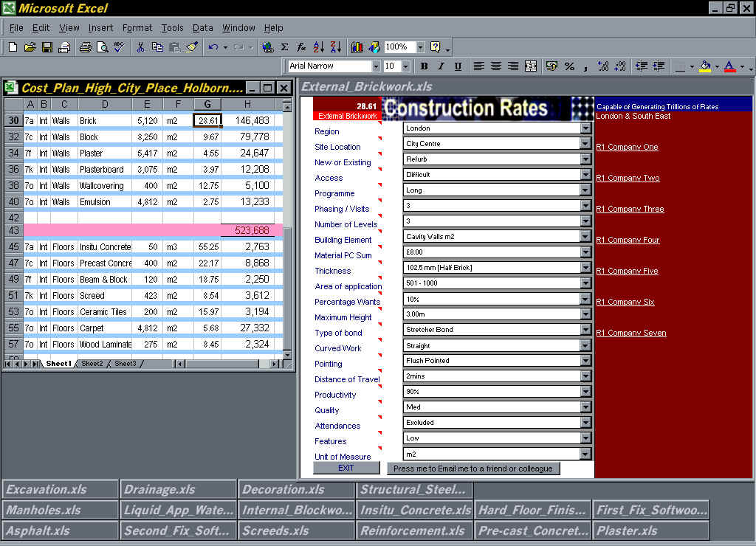
Task: Click the E-mail envelope toolbar icon
Action: [64, 47]
